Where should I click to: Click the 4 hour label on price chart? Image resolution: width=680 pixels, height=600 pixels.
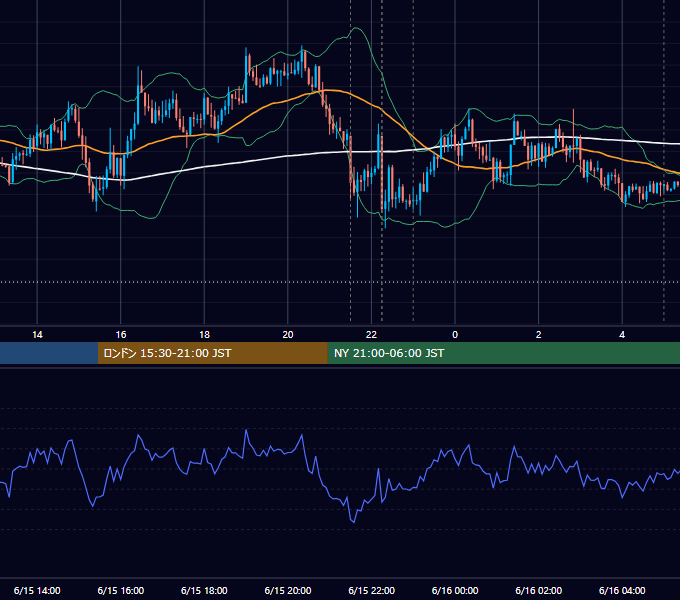[x=622, y=335]
